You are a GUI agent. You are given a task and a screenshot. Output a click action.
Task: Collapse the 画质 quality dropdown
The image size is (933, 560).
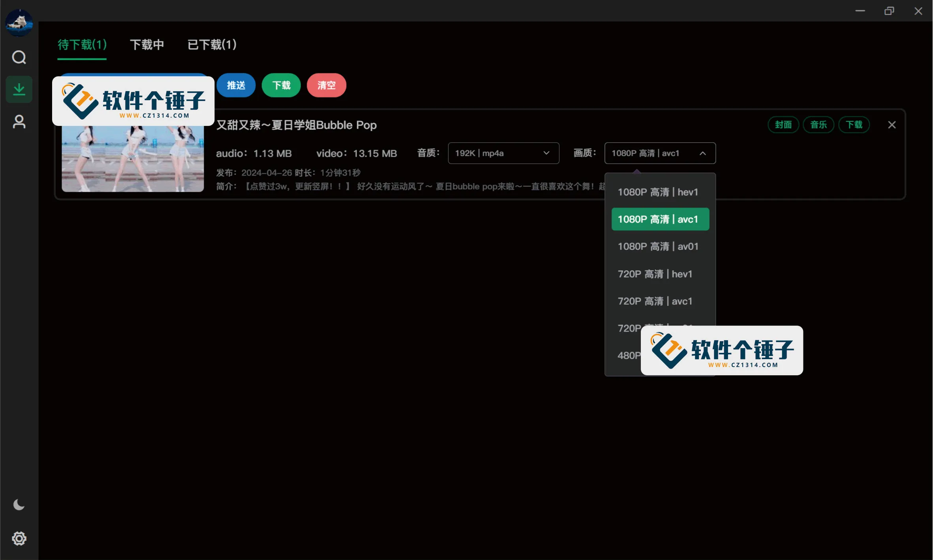tap(659, 153)
